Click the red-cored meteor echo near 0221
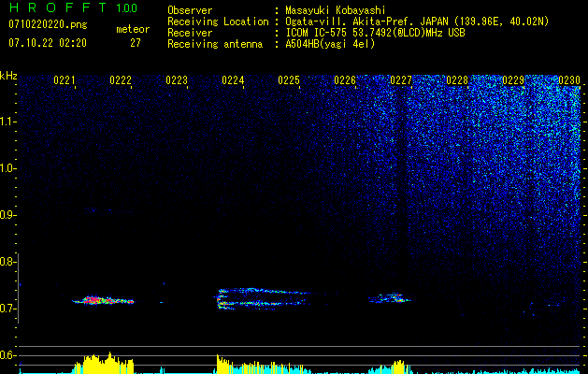Viewport: 588px width, 374px height. tap(103, 300)
